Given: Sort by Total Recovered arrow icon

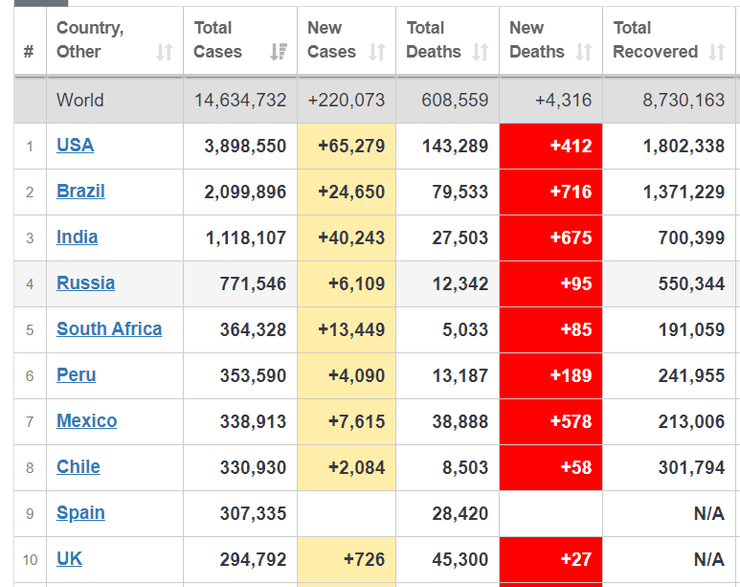Looking at the screenshot, I should tap(716, 52).
